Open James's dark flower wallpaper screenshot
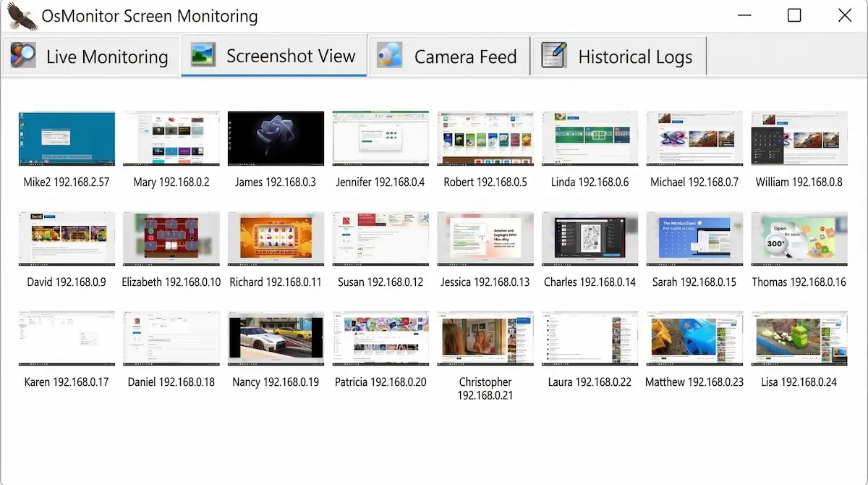 tap(276, 138)
